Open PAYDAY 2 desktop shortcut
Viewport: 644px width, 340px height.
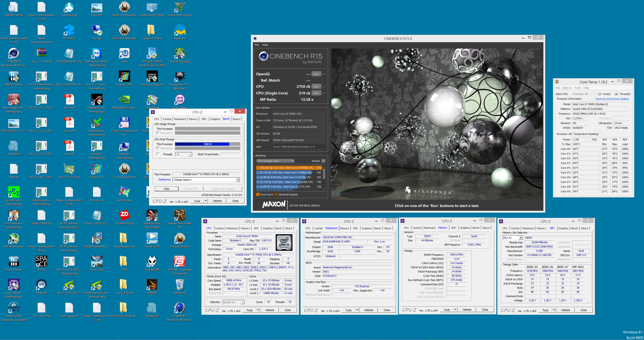coord(69,32)
